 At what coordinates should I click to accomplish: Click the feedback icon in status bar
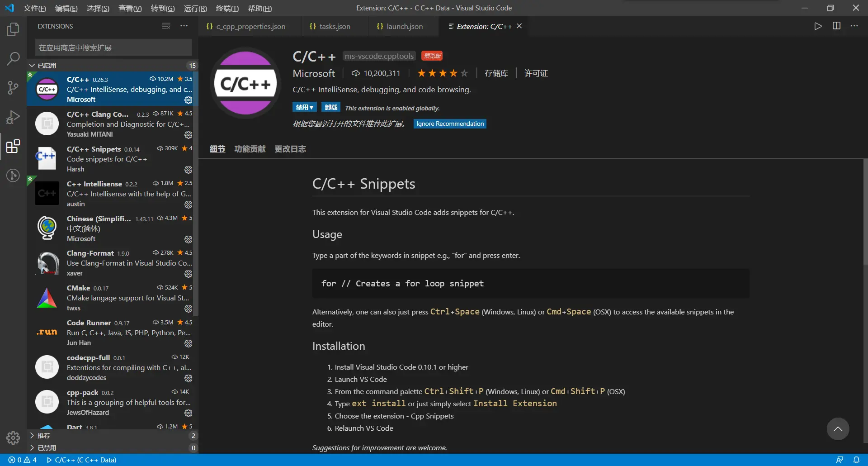point(840,460)
